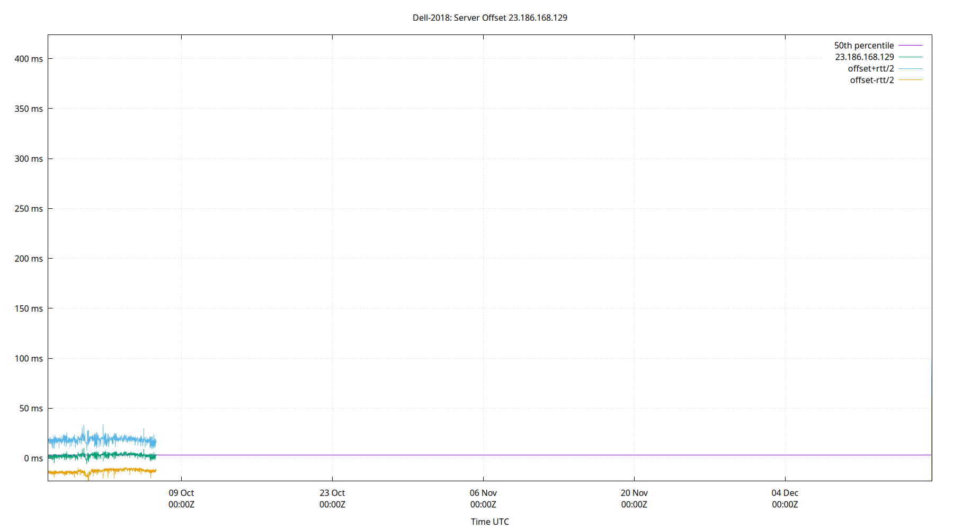Click the 0 ms y-axis label
This screenshot has width=980, height=530.
(33, 458)
